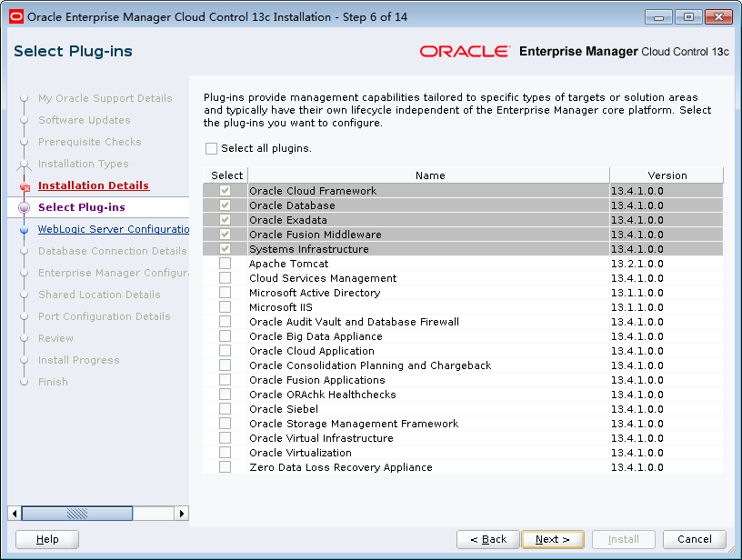Click the Software Updates step label

(85, 120)
